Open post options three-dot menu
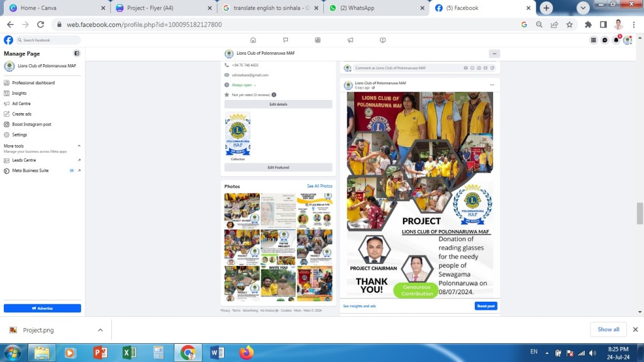Screen dimensions: 644x362 [492, 85]
